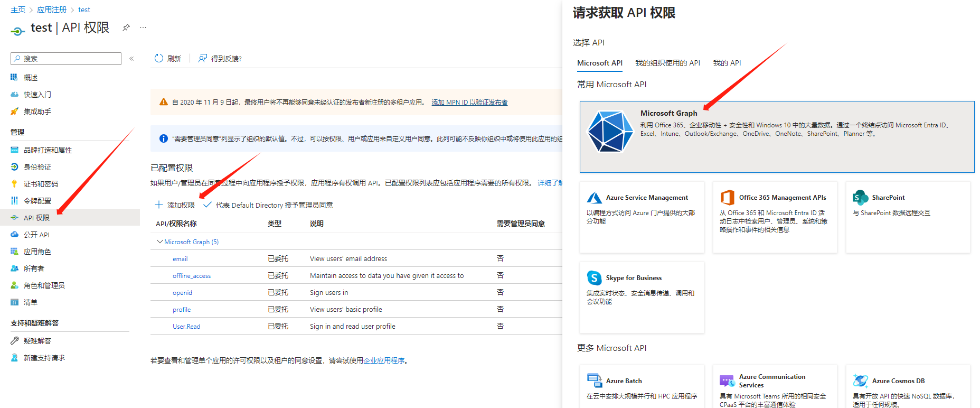Image resolution: width=980 pixels, height=408 pixels.
Task: Click the refresh 刷新 icon
Action: [159, 58]
